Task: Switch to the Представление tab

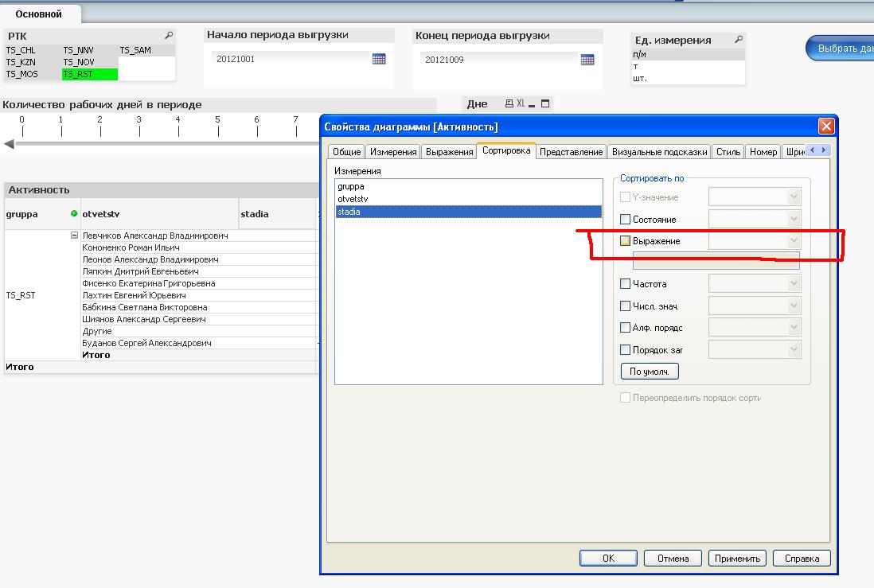Action: [x=571, y=151]
